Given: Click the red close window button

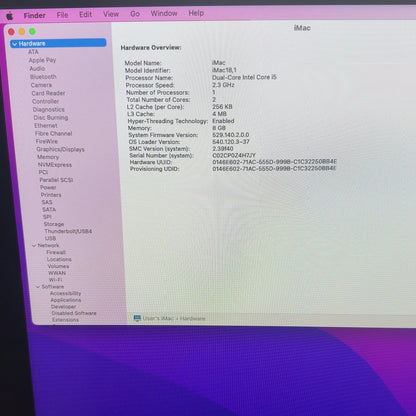Looking at the screenshot, I should click(x=11, y=32).
